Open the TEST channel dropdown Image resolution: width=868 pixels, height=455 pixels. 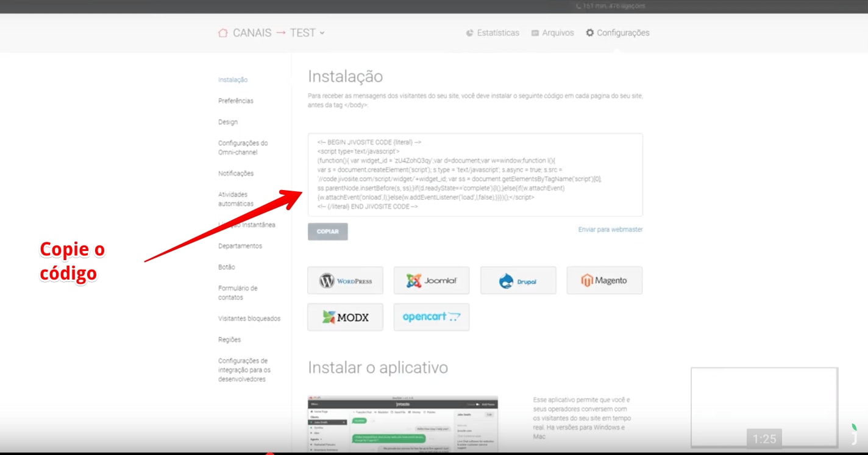pos(307,33)
